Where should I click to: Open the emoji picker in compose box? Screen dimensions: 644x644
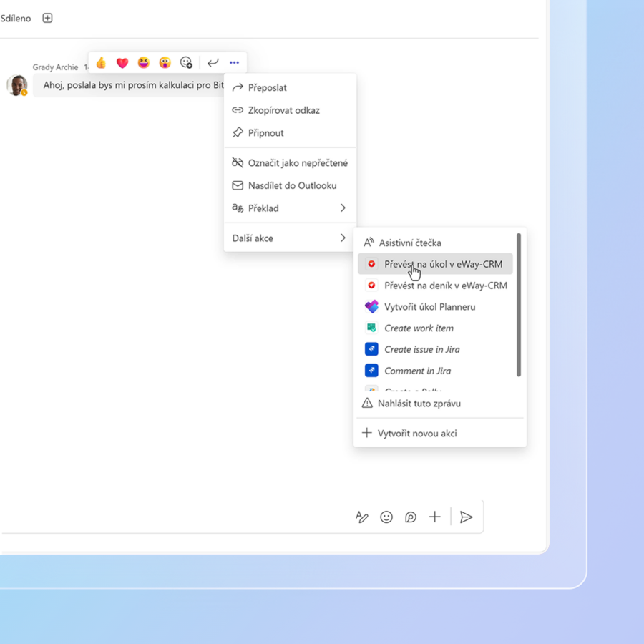386,517
